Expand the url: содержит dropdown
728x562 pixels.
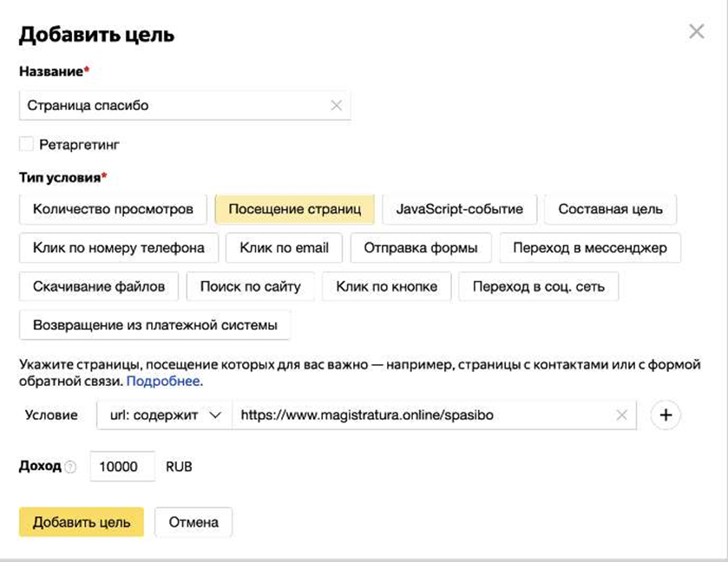tap(164, 415)
